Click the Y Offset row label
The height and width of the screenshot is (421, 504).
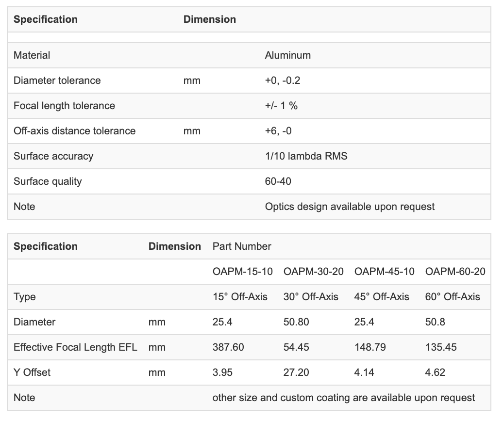tap(32, 372)
